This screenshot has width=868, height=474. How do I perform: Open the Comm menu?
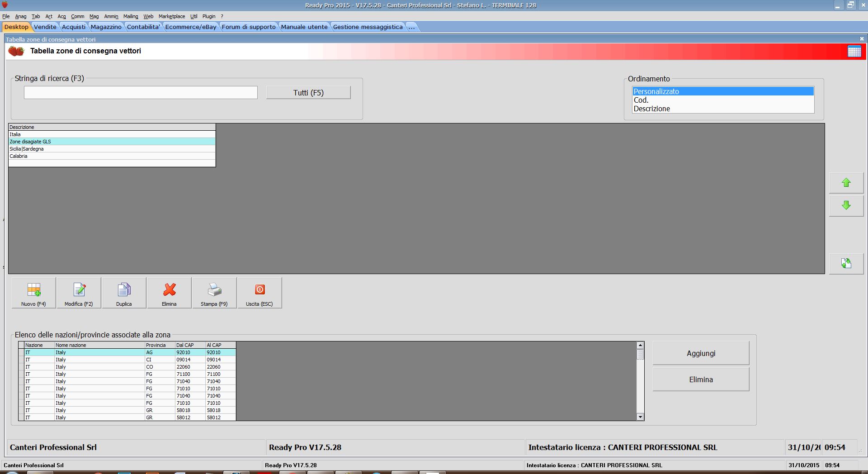[x=78, y=16]
